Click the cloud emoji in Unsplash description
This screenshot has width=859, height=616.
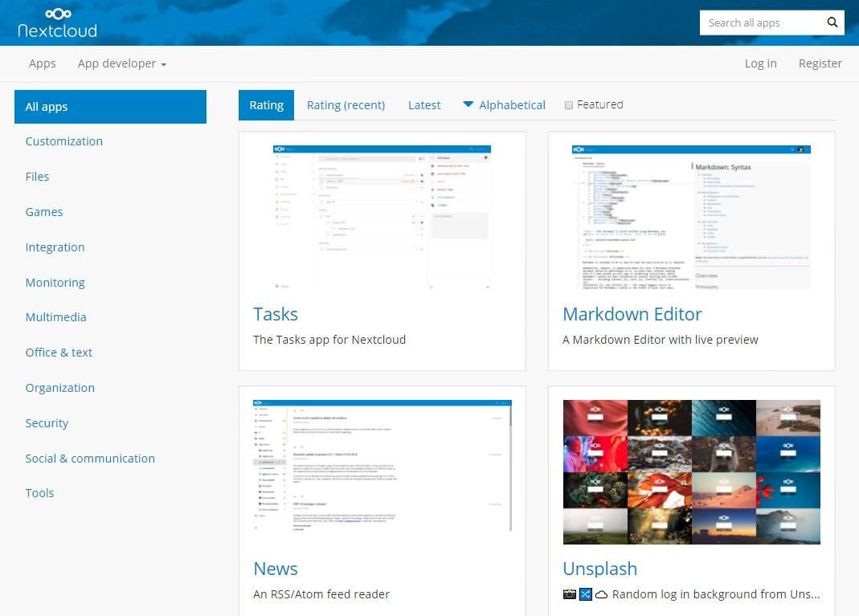[601, 594]
